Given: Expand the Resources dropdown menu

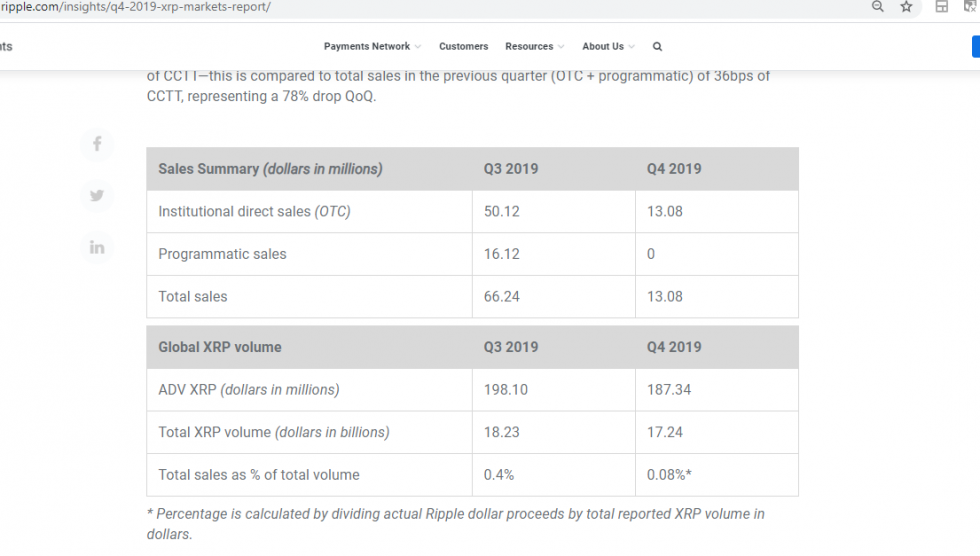Looking at the screenshot, I should click(534, 47).
